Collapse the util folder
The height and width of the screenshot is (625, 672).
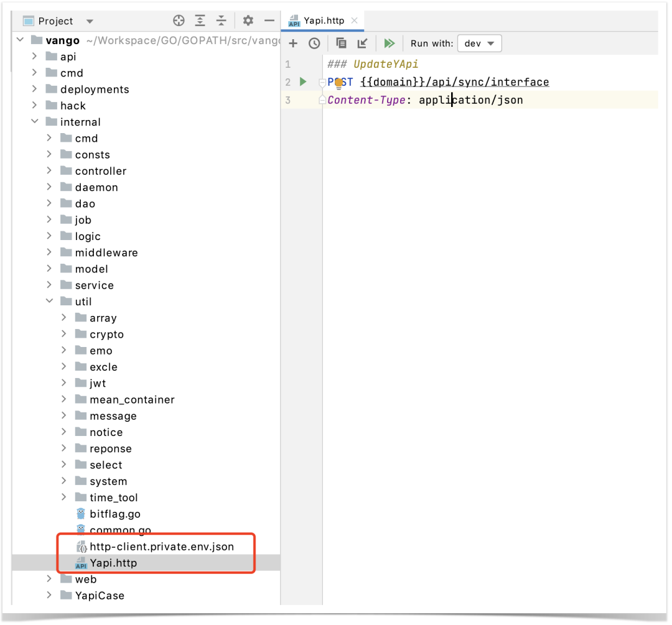pos(50,301)
